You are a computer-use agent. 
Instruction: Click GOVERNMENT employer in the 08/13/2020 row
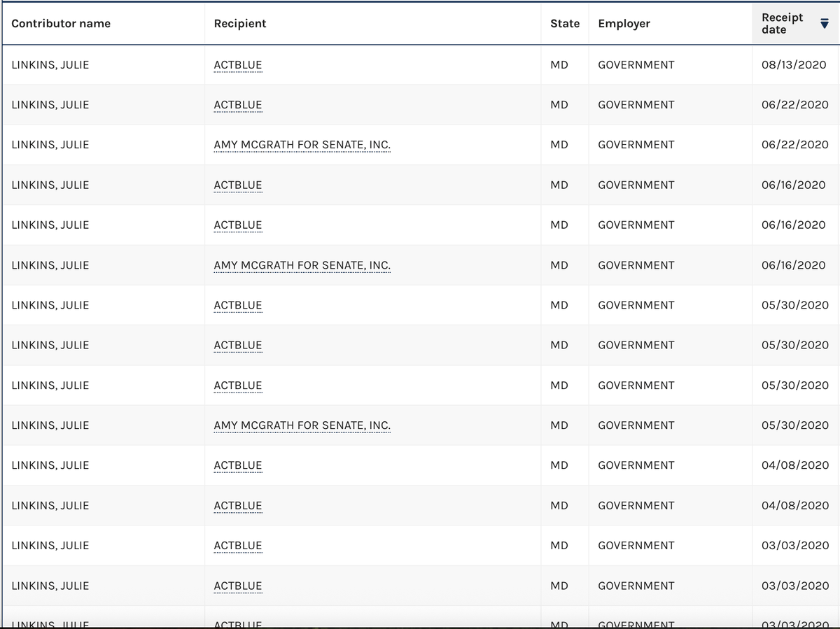pos(636,65)
